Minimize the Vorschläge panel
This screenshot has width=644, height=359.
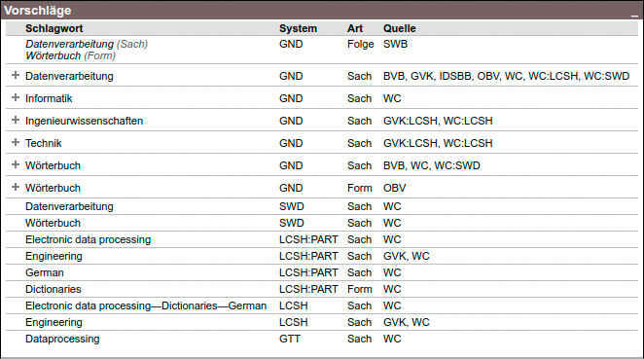634,14
